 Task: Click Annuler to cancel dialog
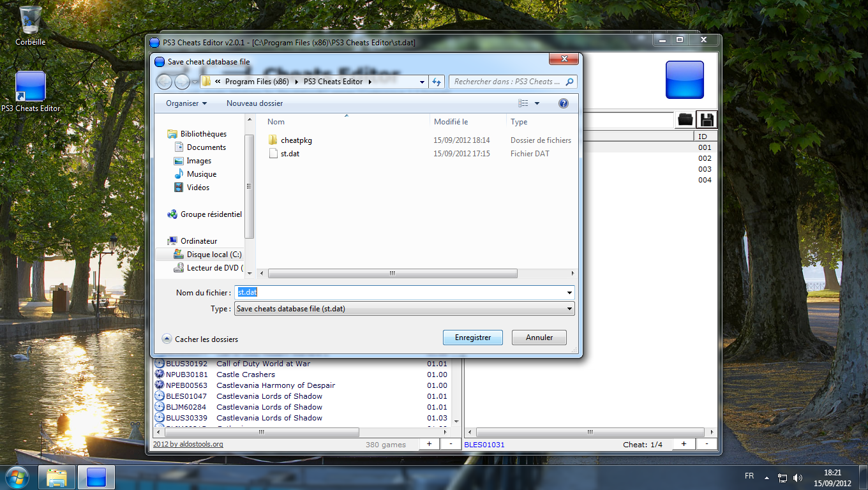point(539,338)
